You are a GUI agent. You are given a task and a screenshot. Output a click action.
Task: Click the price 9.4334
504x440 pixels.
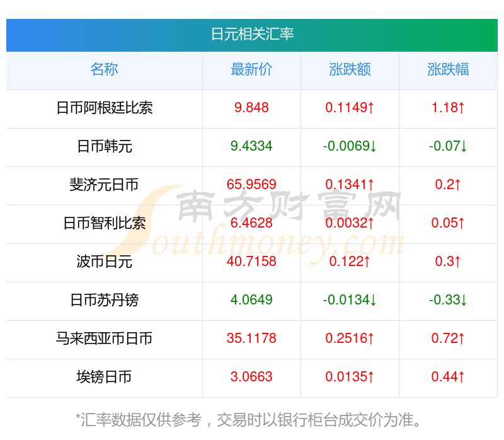[251, 146]
